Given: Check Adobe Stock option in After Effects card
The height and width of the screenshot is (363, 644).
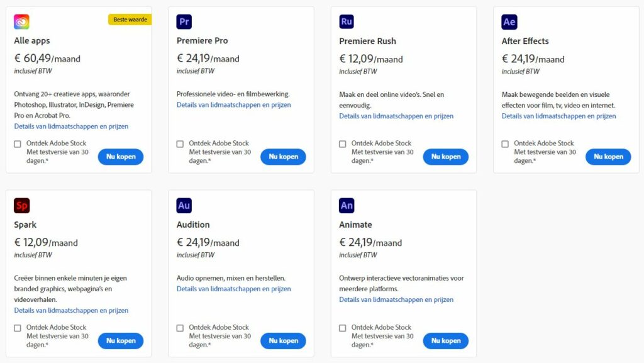Looking at the screenshot, I should click(505, 144).
